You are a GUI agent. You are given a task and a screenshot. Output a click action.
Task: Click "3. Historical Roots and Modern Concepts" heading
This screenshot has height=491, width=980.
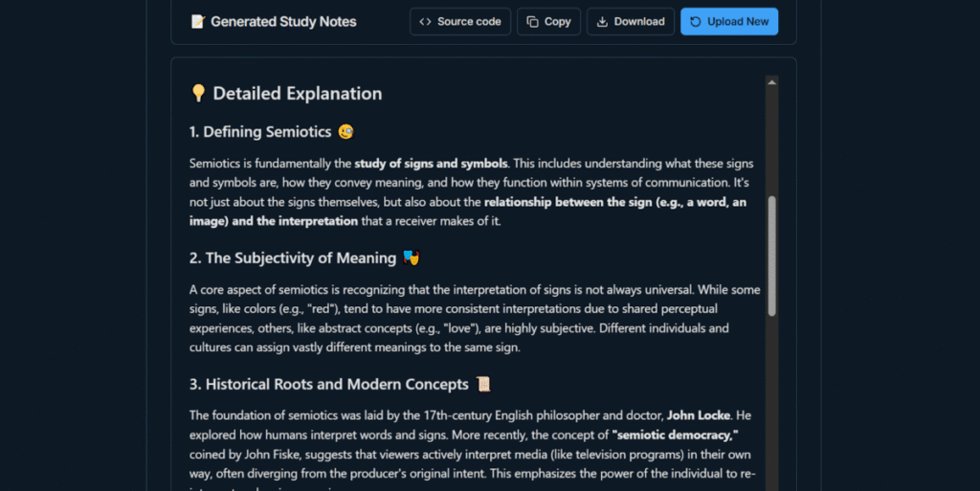pyautogui.click(x=329, y=385)
